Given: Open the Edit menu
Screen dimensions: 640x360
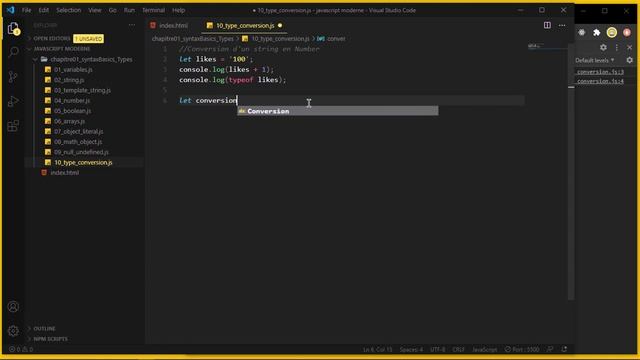Looking at the screenshot, I should click(44, 10).
